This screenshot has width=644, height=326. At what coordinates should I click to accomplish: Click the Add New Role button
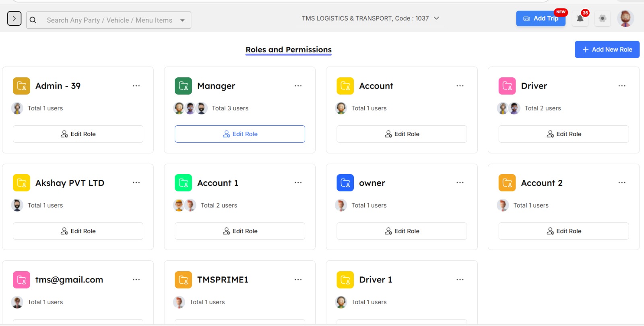coord(607,50)
